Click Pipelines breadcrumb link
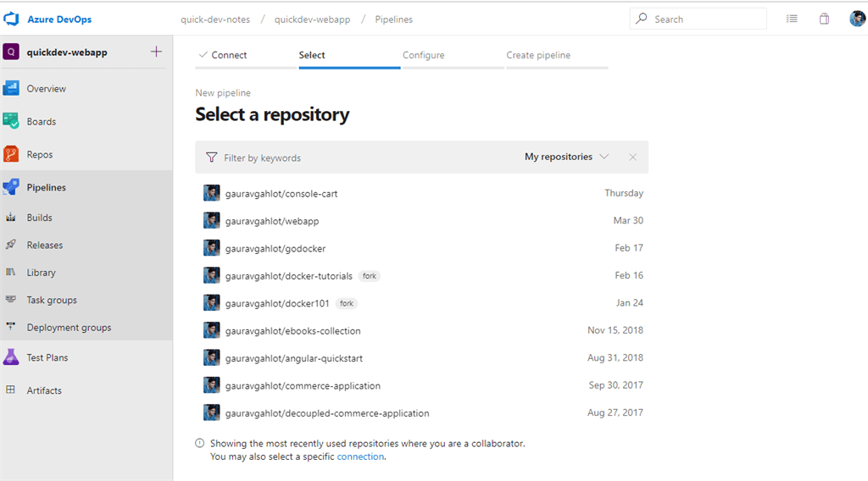Viewport: 868px width, 481px height. [393, 19]
